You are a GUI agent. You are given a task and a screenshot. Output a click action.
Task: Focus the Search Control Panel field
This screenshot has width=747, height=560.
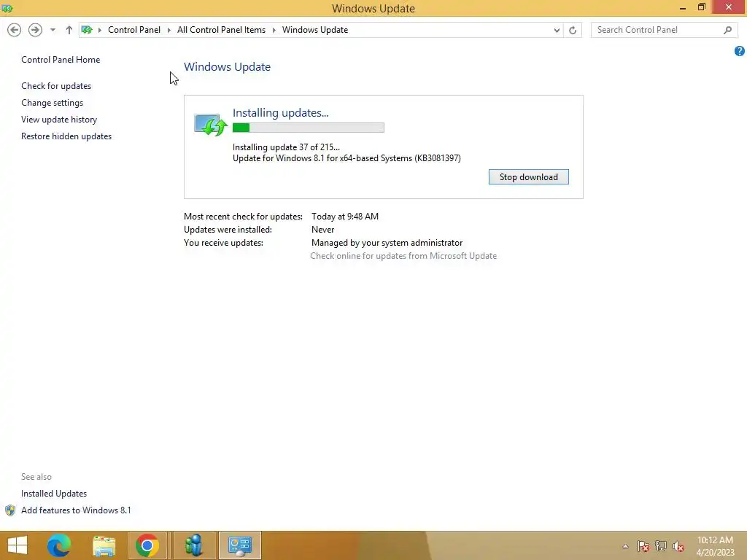pos(664,30)
